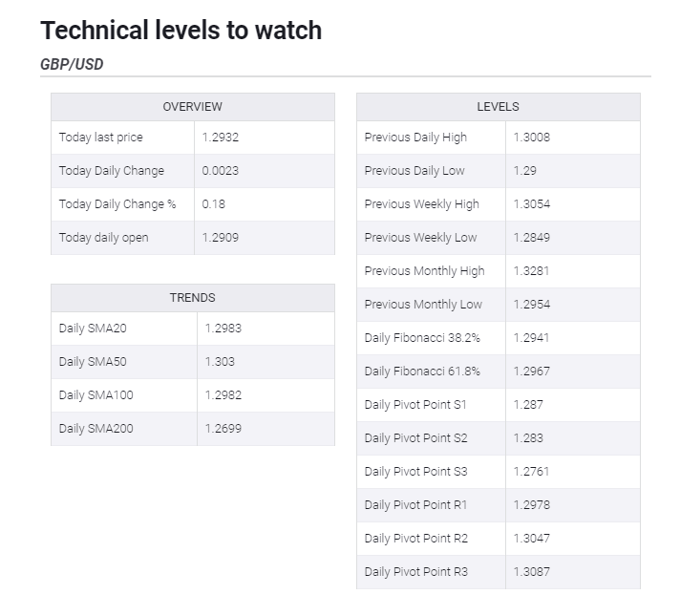Click the Today Daily Change value 0.0023
680x616 pixels.
coord(221,171)
